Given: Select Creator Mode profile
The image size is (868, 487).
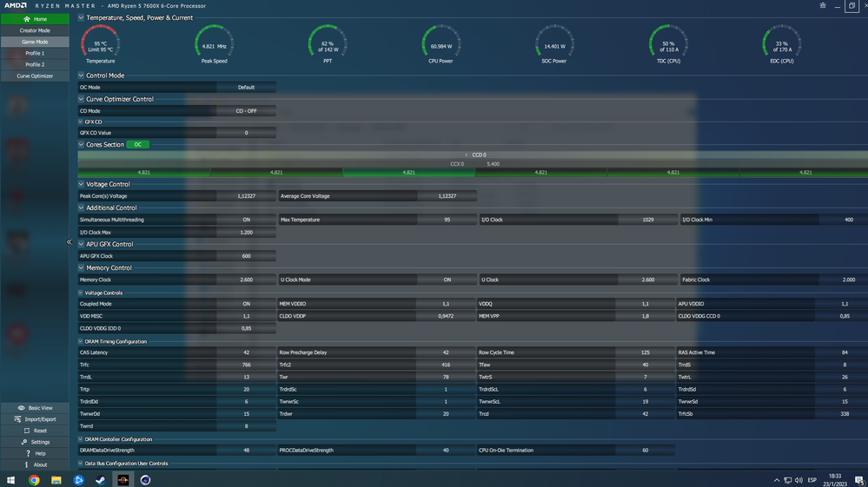Looking at the screenshot, I should coord(35,30).
